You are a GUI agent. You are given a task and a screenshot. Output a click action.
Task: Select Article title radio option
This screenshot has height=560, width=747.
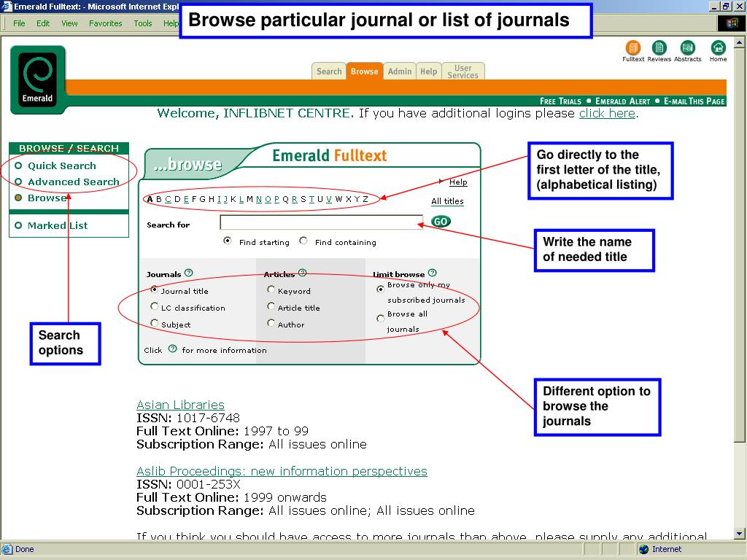coord(271,306)
